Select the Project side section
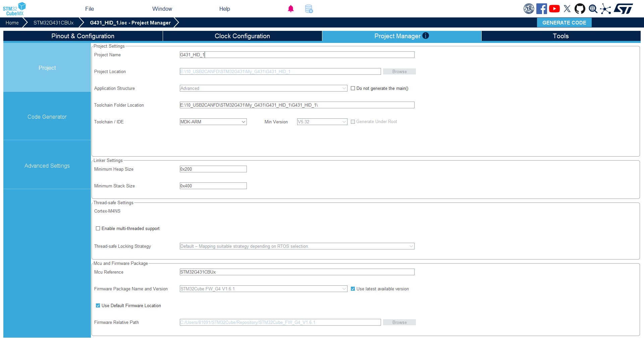This screenshot has height=341, width=644. point(47,67)
